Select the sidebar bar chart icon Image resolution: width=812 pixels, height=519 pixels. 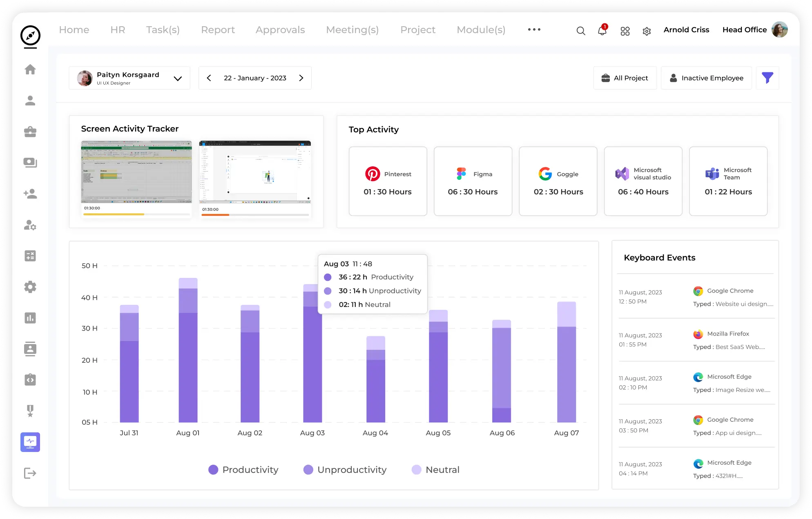tap(30, 318)
